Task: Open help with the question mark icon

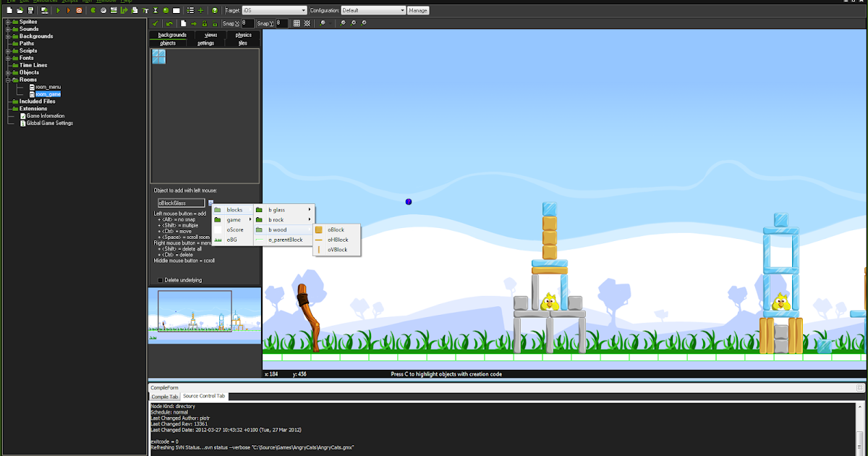Action: click(x=215, y=11)
